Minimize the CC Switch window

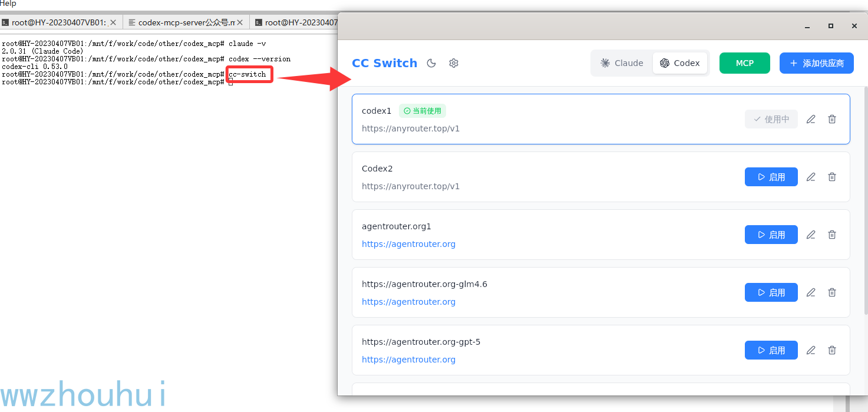tap(807, 26)
